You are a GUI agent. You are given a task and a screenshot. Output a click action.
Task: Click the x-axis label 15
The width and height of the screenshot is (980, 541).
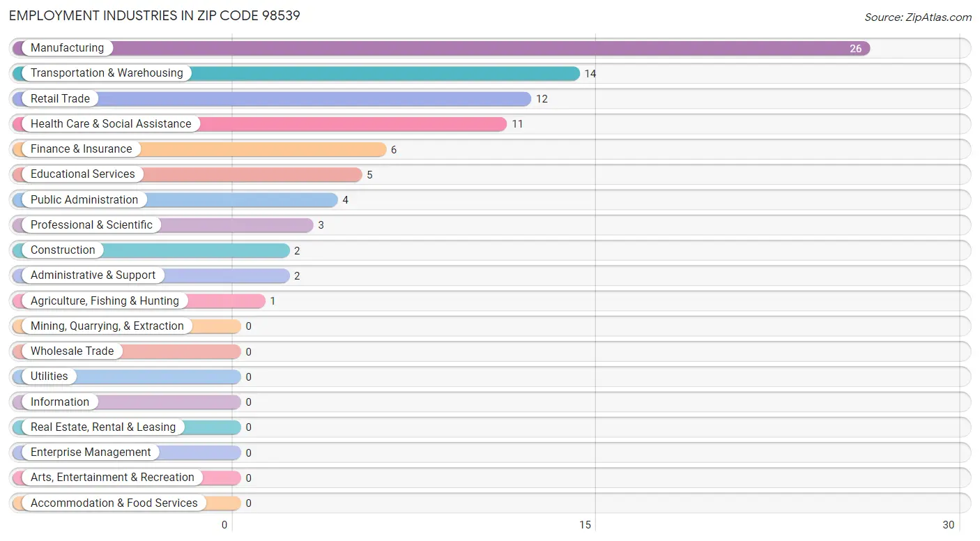[x=585, y=525]
